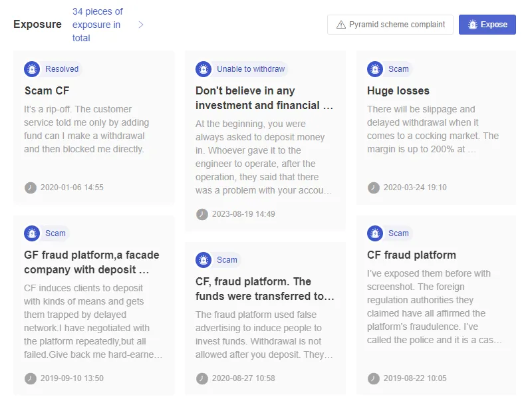532x399 pixels.
Task: Click the clock icon next to 2020-01-06 14:55
Action: (x=31, y=188)
